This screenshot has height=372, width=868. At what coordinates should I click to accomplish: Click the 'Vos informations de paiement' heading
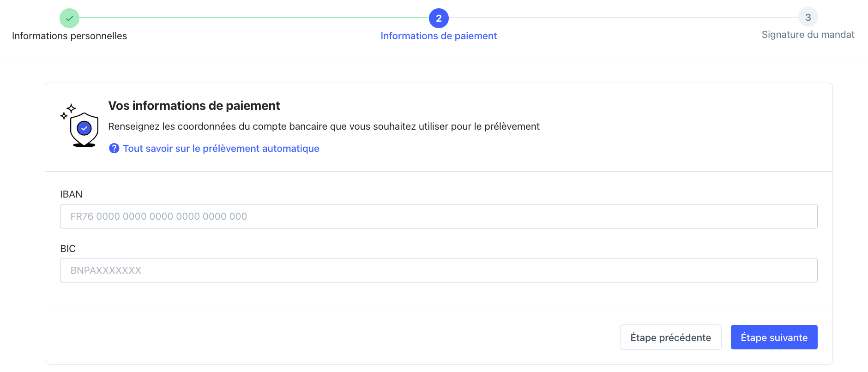pos(194,106)
